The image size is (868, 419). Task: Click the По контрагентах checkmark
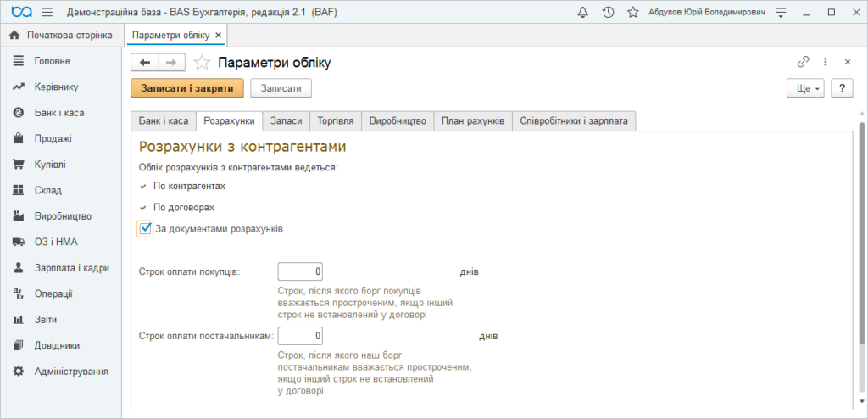142,187
